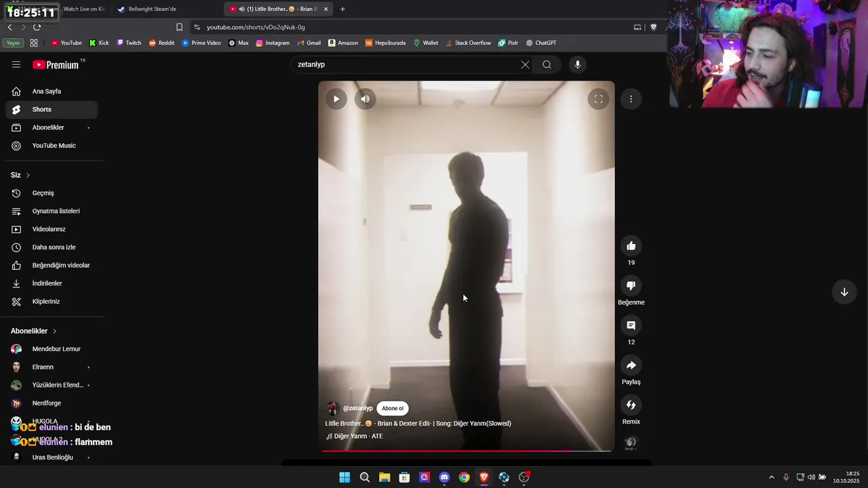The image size is (868, 488).
Task: Open the Prime Video bookmark
Action: coord(201,43)
